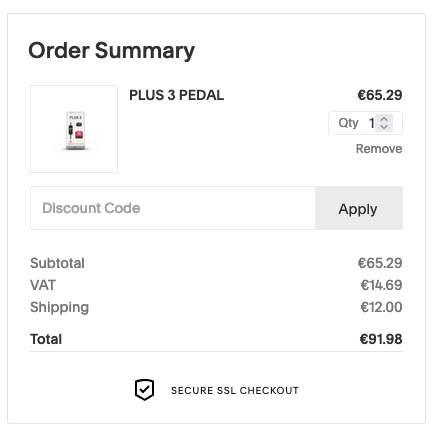This screenshot has height=432, width=435.
Task: Click the Shipping cost €12.00
Action: (x=381, y=307)
